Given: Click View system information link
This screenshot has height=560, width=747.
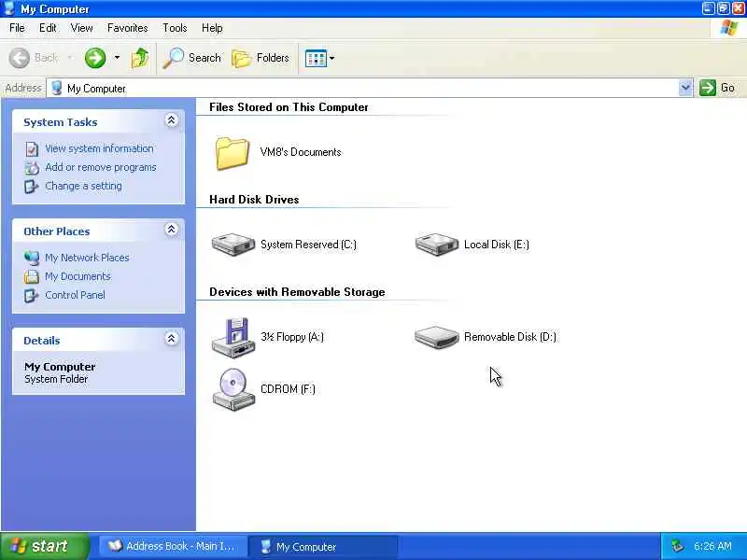Looking at the screenshot, I should coord(99,148).
